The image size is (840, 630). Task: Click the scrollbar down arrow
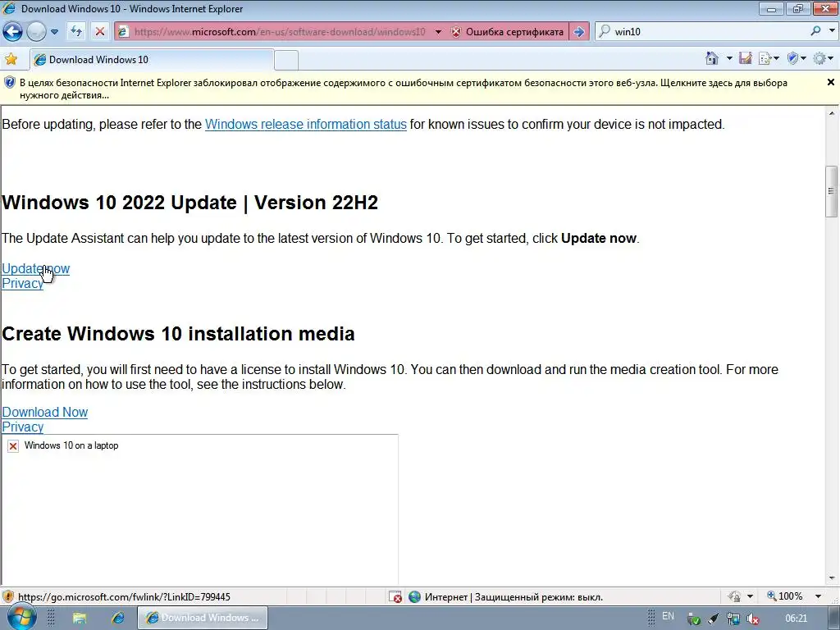[832, 578]
